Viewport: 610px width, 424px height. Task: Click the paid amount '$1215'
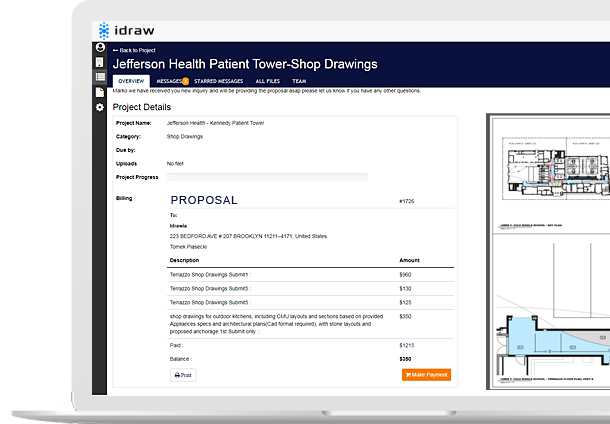407,345
